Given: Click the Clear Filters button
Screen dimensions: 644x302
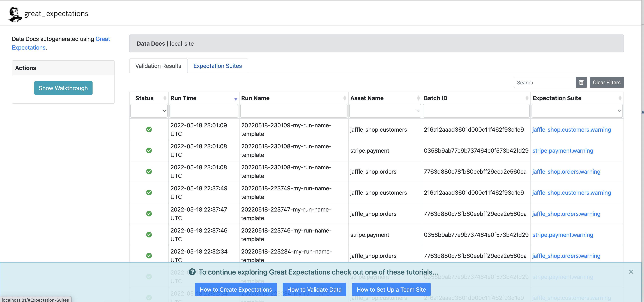Looking at the screenshot, I should 606,82.
